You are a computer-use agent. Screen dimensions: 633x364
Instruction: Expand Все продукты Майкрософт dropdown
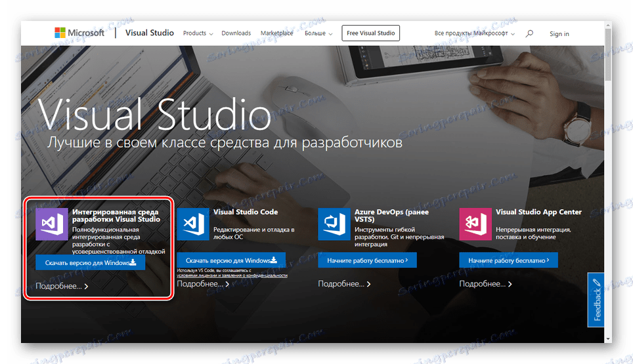(x=474, y=33)
